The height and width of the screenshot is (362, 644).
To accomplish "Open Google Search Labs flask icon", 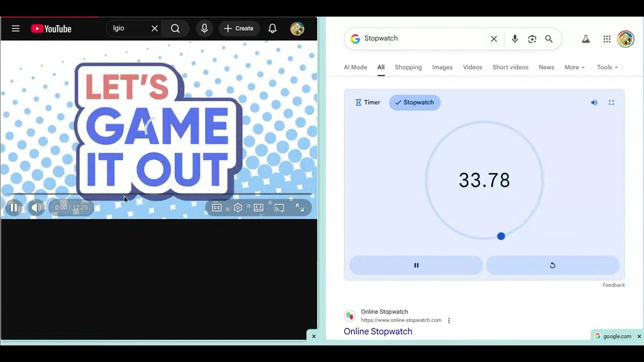I will (586, 39).
